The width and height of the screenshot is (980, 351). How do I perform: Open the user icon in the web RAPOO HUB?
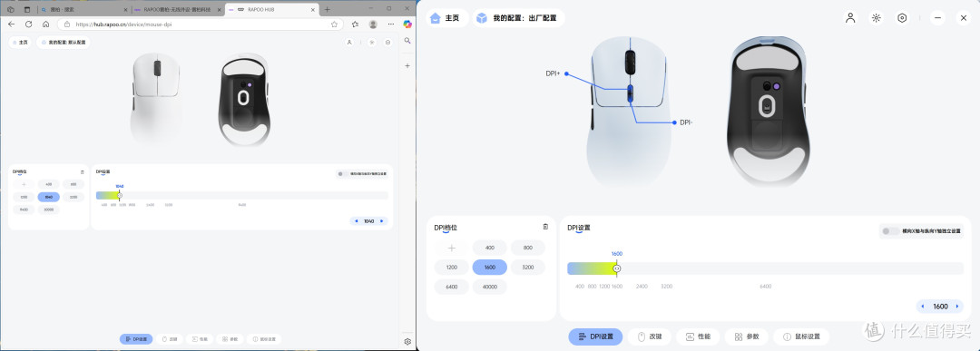(x=349, y=43)
